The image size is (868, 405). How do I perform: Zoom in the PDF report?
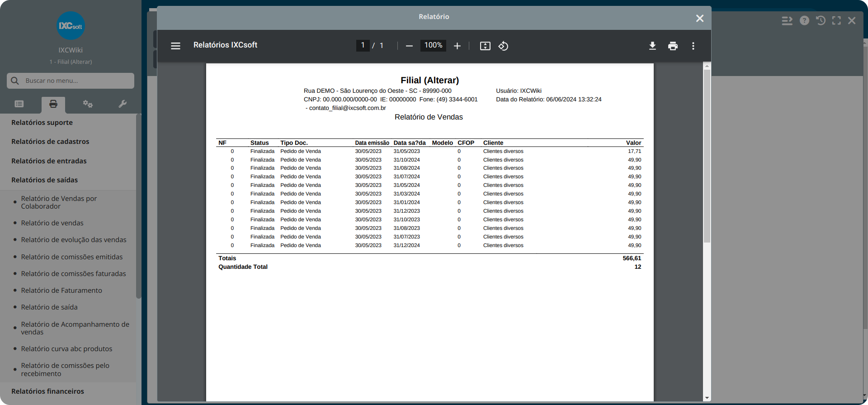coord(457,46)
